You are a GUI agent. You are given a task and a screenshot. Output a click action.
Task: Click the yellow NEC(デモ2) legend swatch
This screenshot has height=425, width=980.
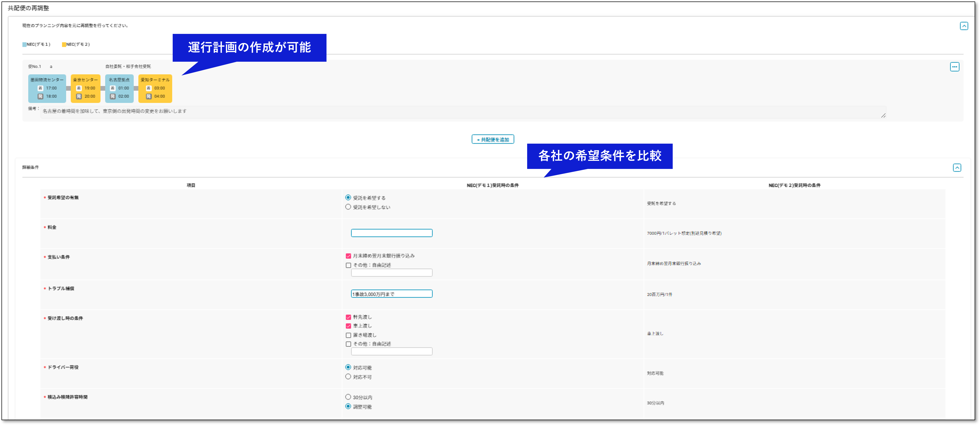64,45
